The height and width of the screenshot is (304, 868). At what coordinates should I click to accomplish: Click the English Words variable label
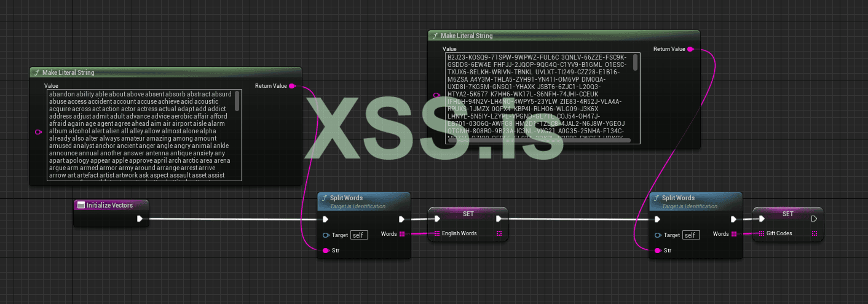pyautogui.click(x=460, y=233)
